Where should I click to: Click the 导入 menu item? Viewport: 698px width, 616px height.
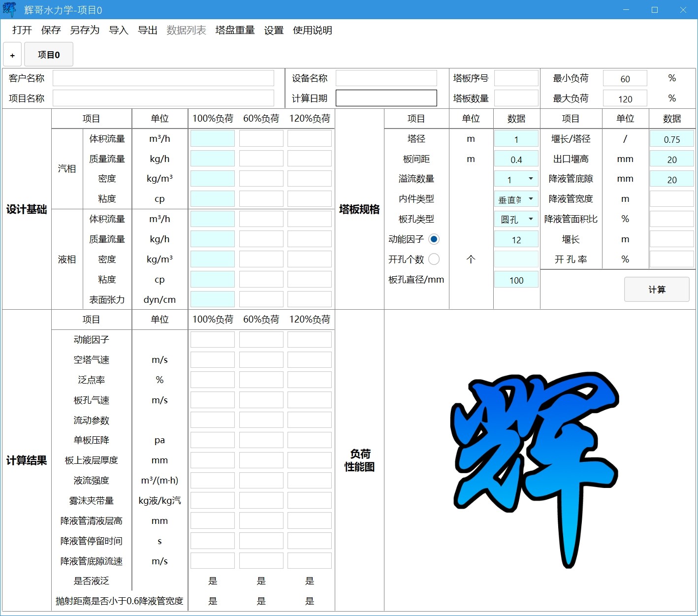119,30
